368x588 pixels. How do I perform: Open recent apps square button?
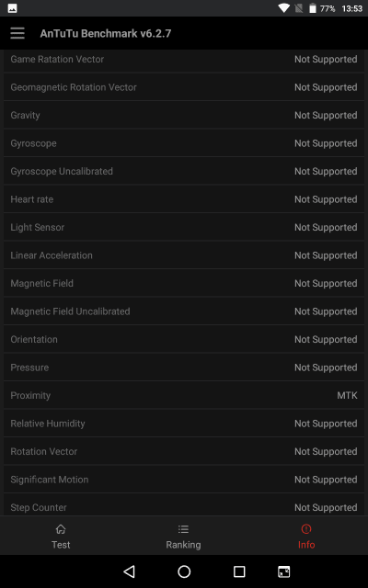coord(239,571)
